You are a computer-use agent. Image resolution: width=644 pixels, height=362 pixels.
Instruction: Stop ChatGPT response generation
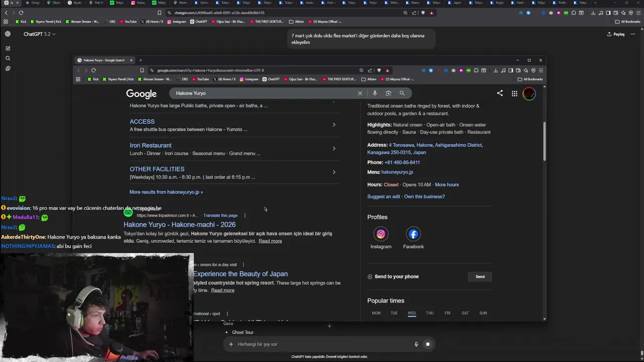click(428, 344)
